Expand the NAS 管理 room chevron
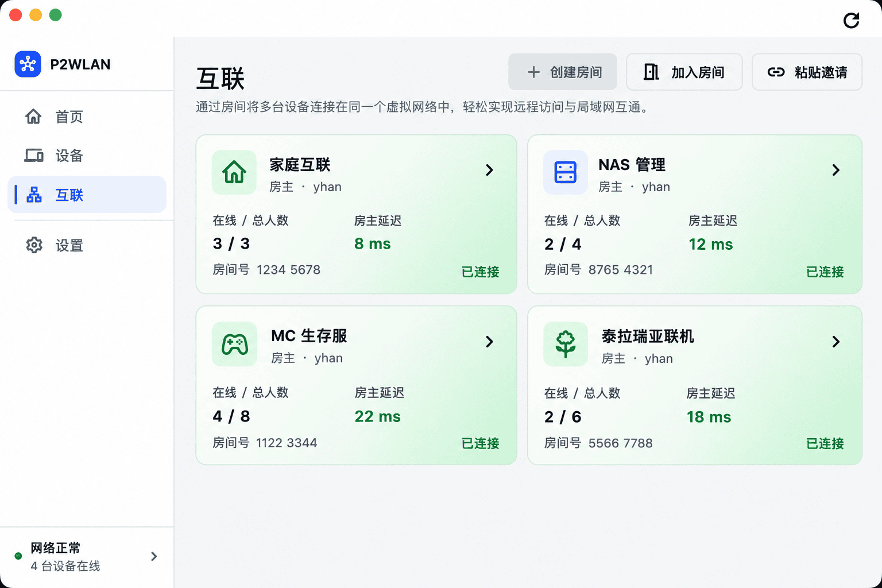This screenshot has height=588, width=882. 836,170
